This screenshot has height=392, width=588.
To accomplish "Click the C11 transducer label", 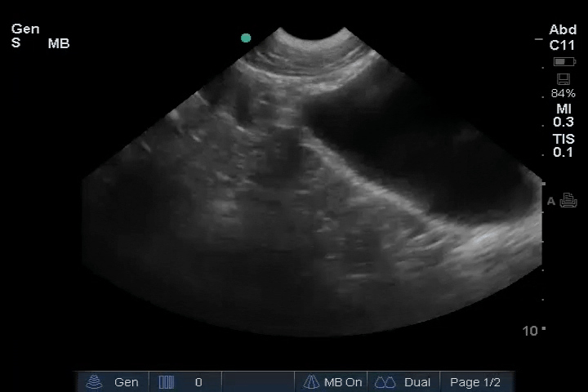I will pyautogui.click(x=563, y=46).
